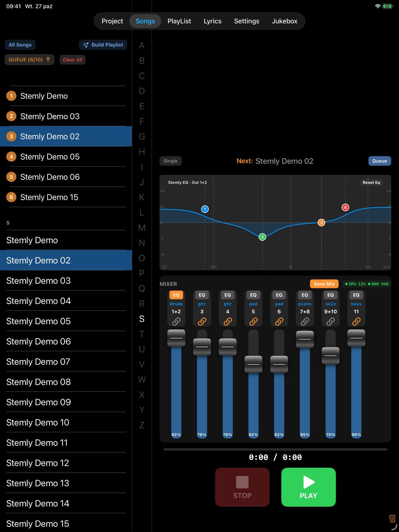Click the queue badge number 6
Screen dimensions: 399x532
click(11, 197)
